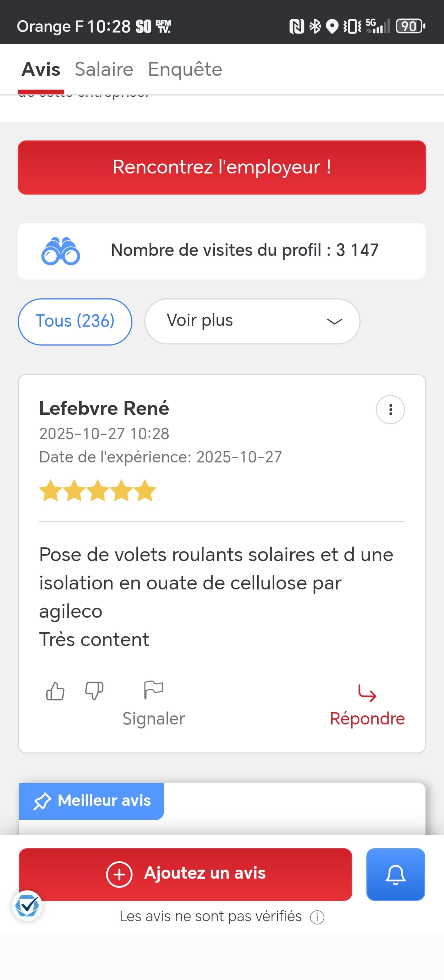This screenshot has height=980, width=444.
Task: Click the Meilleur avis pinned badge
Action: coord(92,801)
